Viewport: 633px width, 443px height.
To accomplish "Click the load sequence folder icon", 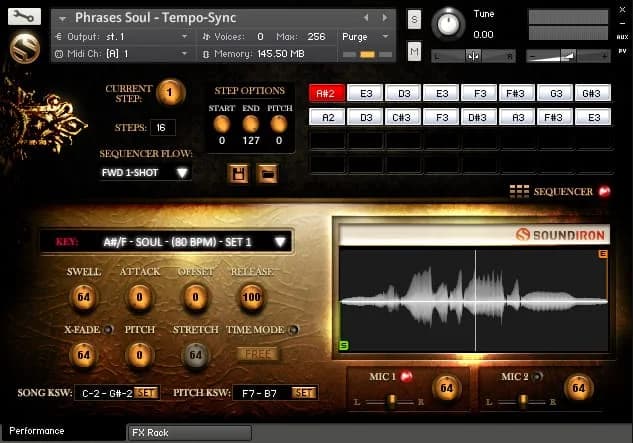I will (x=268, y=174).
